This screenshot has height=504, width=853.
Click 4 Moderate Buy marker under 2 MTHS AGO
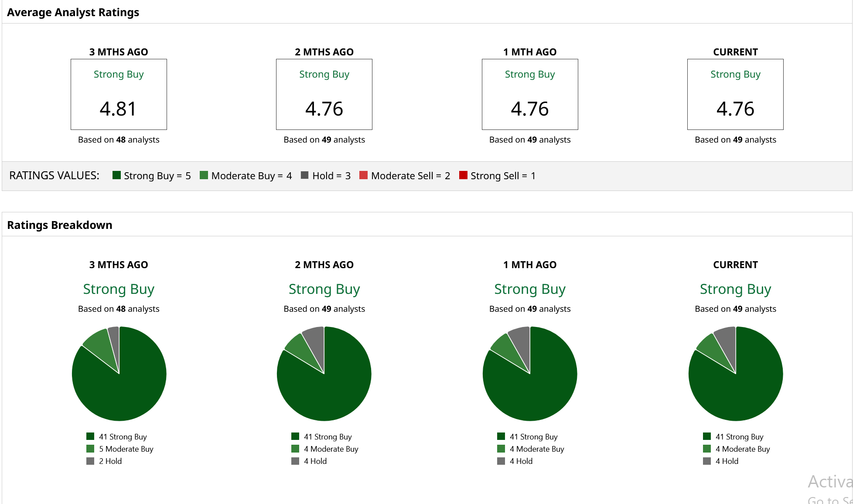pyautogui.click(x=295, y=449)
